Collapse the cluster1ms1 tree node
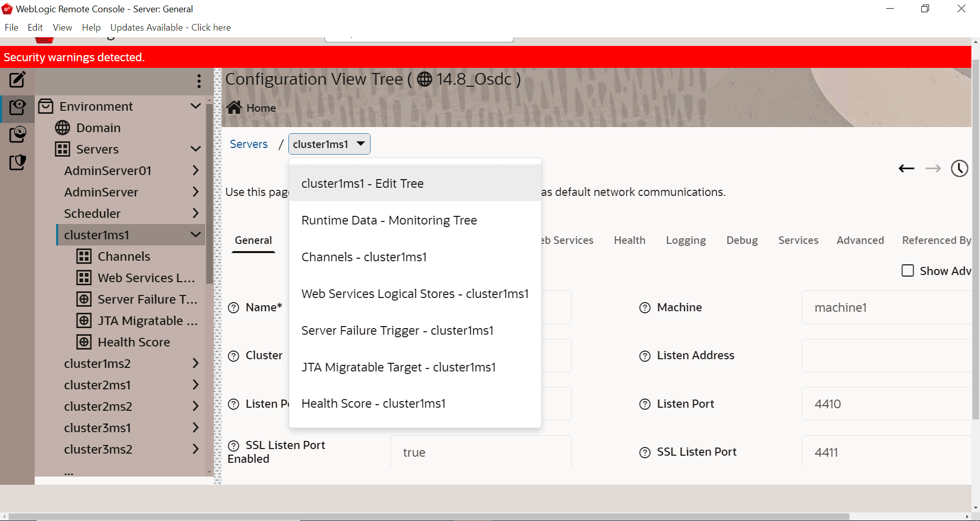Image resolution: width=980 pixels, height=521 pixels. coord(195,235)
